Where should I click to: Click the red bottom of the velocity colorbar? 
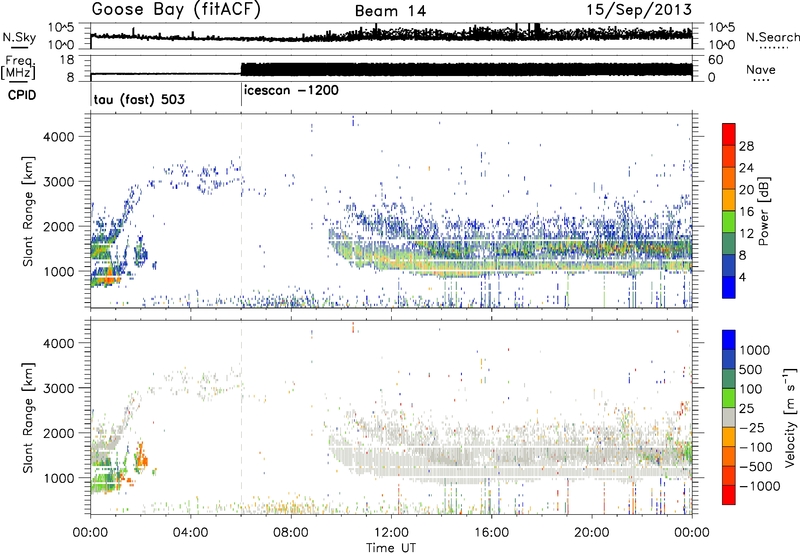tap(729, 495)
